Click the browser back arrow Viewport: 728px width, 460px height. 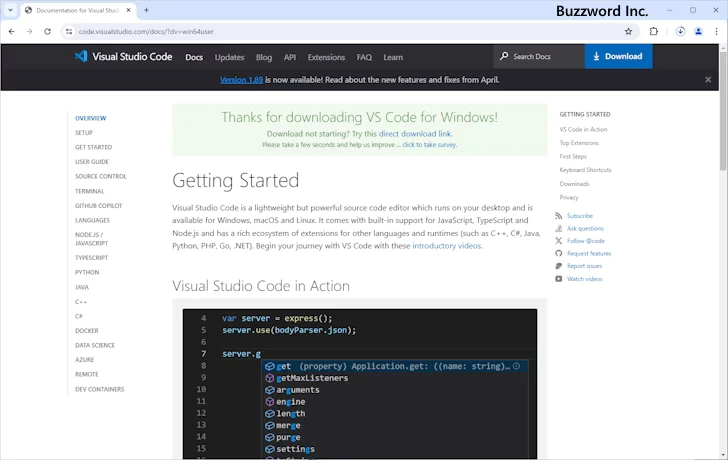[x=12, y=32]
